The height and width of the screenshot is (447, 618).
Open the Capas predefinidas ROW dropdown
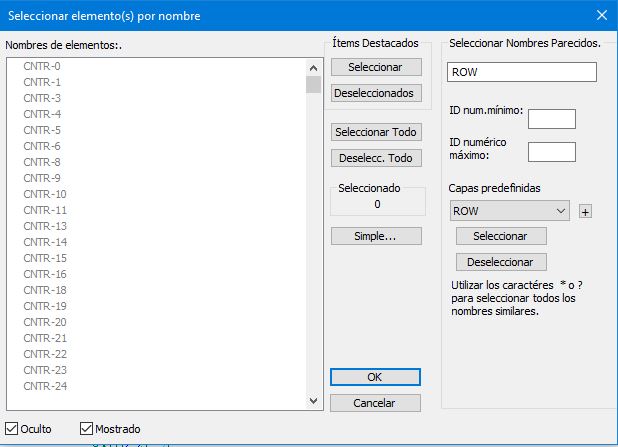point(510,211)
